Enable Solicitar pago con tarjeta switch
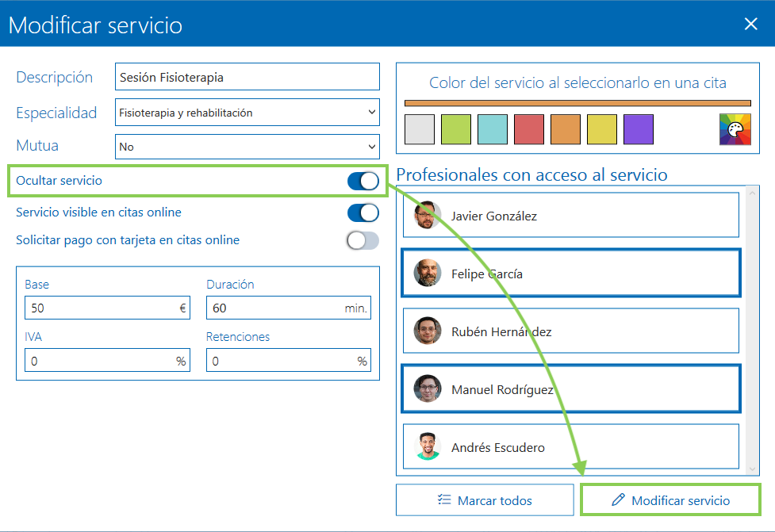The image size is (775, 532). coord(363,240)
